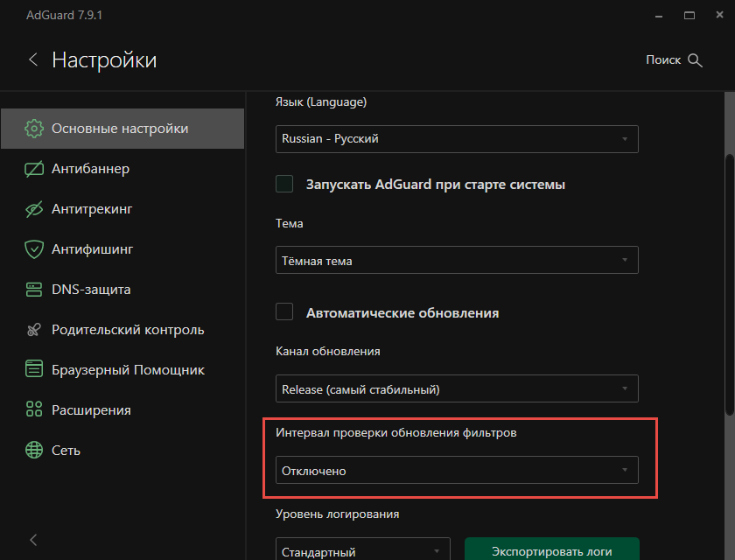Click arrow of the language dropdown
Viewport: 735px width, 560px height.
click(625, 139)
